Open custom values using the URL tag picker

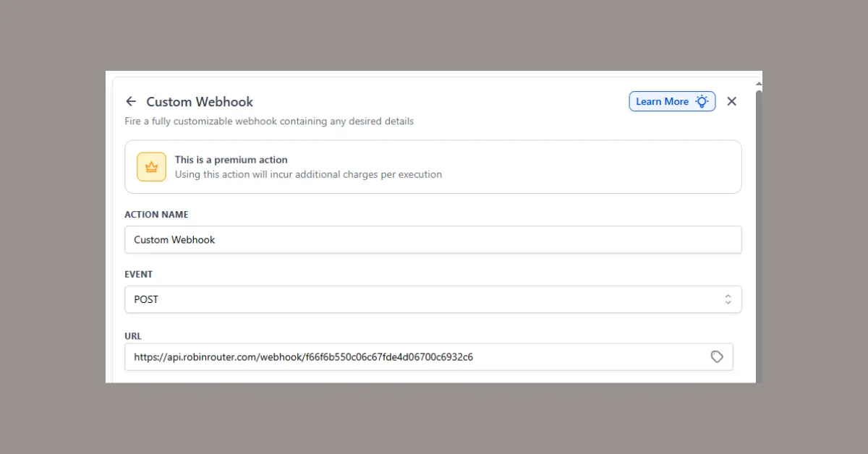pyautogui.click(x=717, y=356)
